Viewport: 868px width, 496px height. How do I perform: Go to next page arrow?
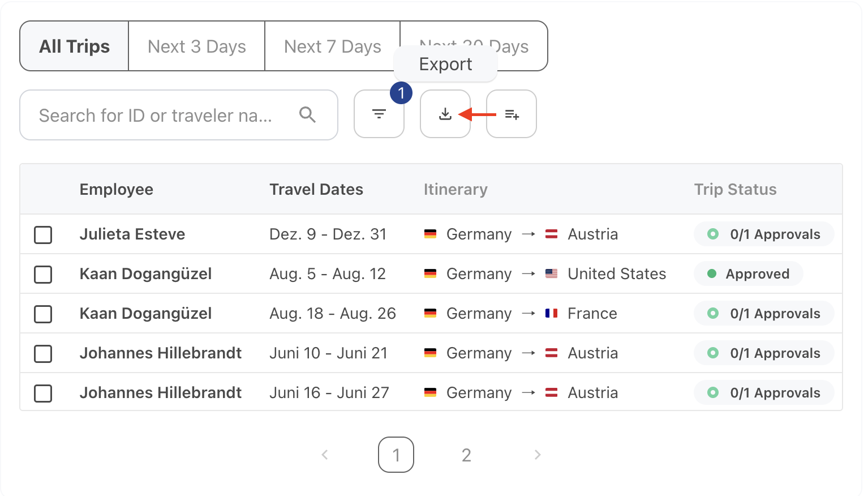point(538,455)
